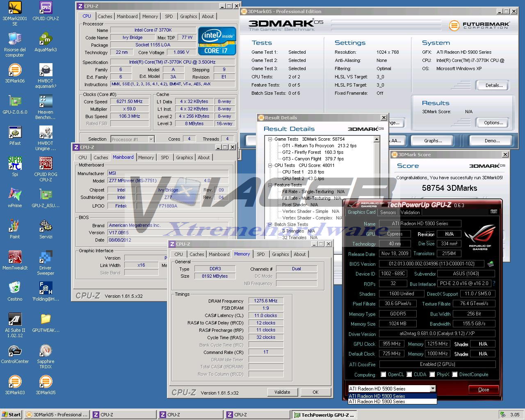
Task: Open the Sapphire TRIXX desktop icon
Action: tap(46, 351)
